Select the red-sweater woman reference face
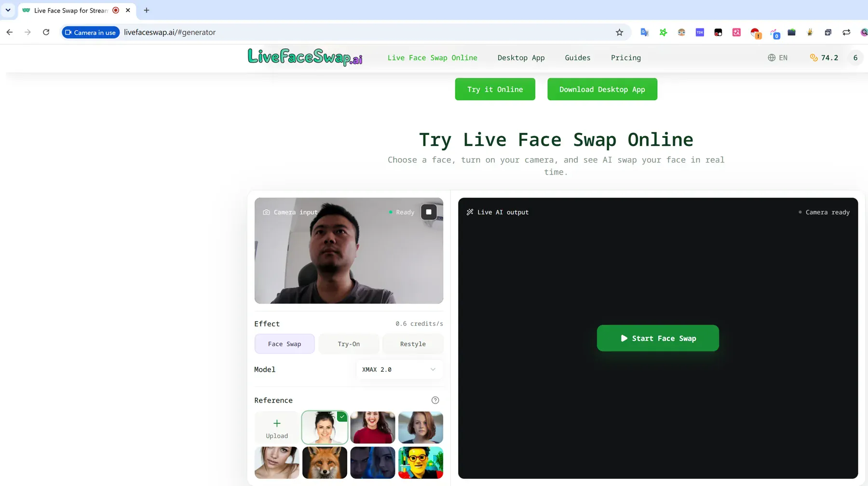The height and width of the screenshot is (486, 868). tap(373, 428)
